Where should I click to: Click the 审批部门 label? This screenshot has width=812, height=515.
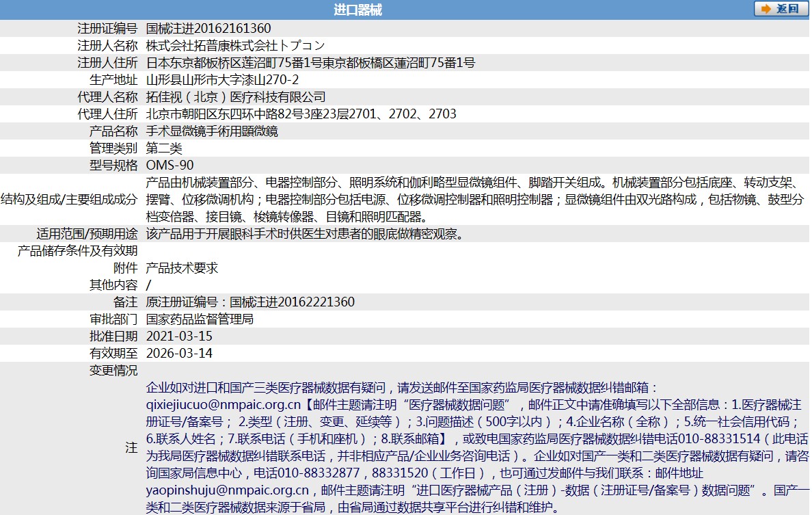(x=113, y=319)
